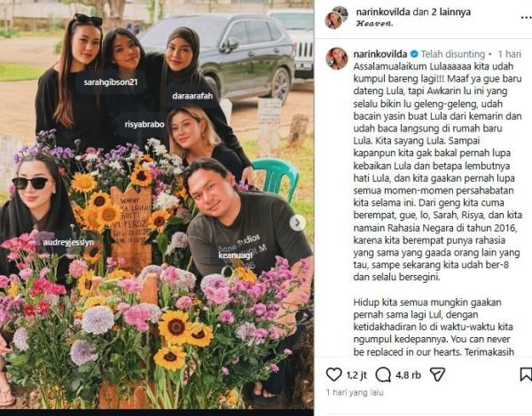
Task: Click the narinkovilda username in the caption
Action: coord(380,54)
